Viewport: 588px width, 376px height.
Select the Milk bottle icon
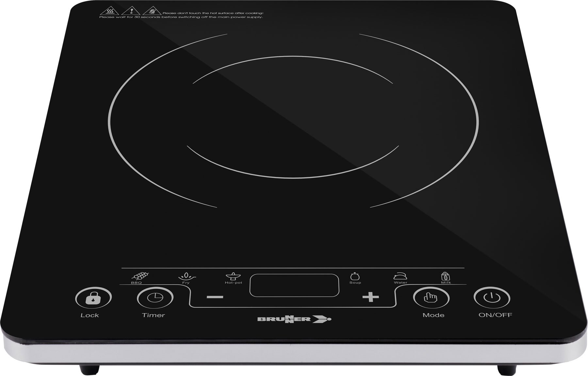[446, 276]
